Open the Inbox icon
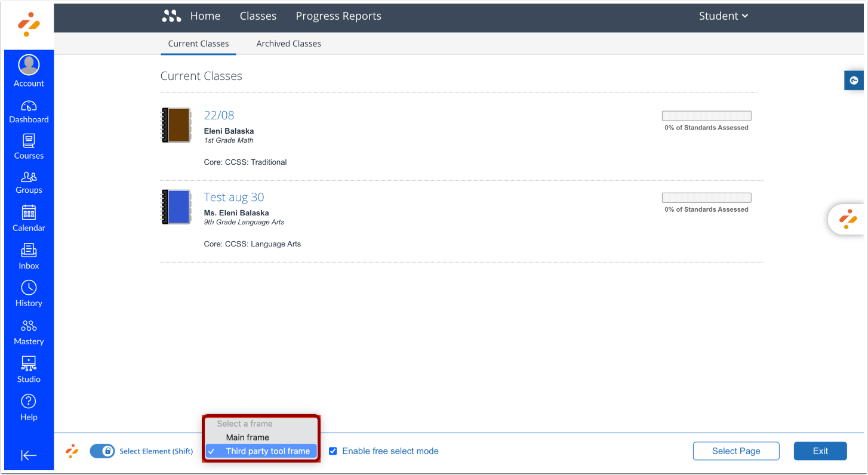868x475 pixels. point(29,251)
